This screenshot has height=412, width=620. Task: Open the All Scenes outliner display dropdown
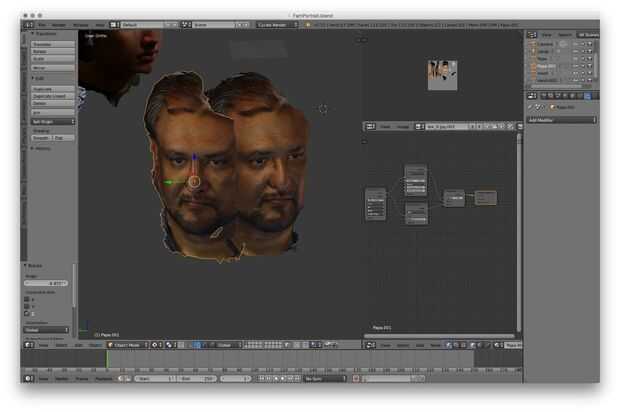(x=588, y=35)
